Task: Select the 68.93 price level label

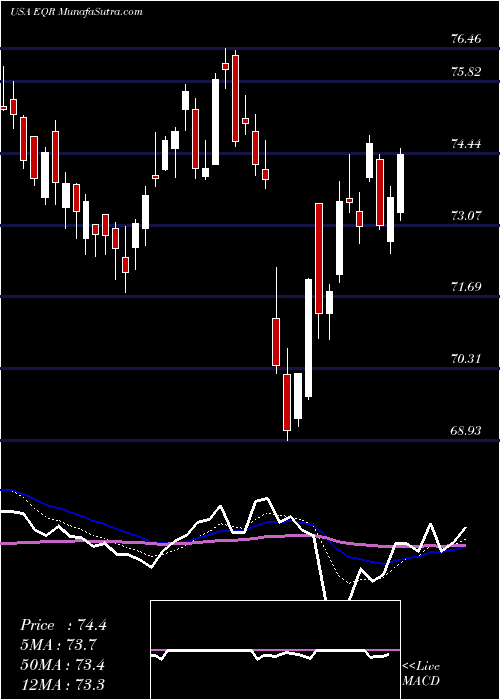Action: (x=466, y=430)
